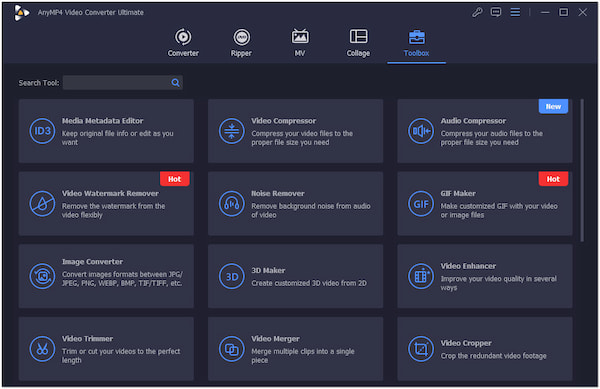Open Video Trimmer title
Screen dimensions: 600x389
(x=88, y=339)
